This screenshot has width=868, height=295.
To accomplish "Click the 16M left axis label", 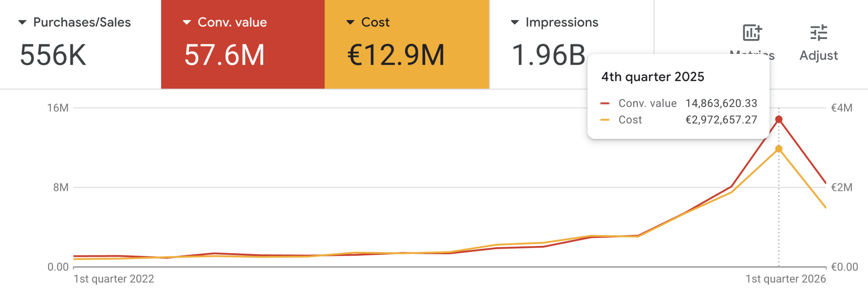I will click(x=58, y=108).
